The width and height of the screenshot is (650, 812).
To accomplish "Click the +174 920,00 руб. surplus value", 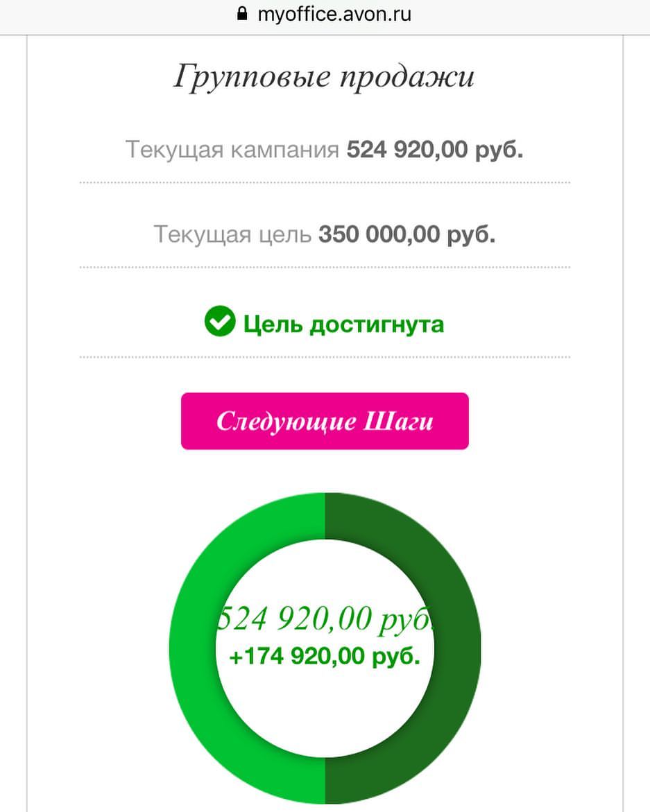I will (x=325, y=656).
